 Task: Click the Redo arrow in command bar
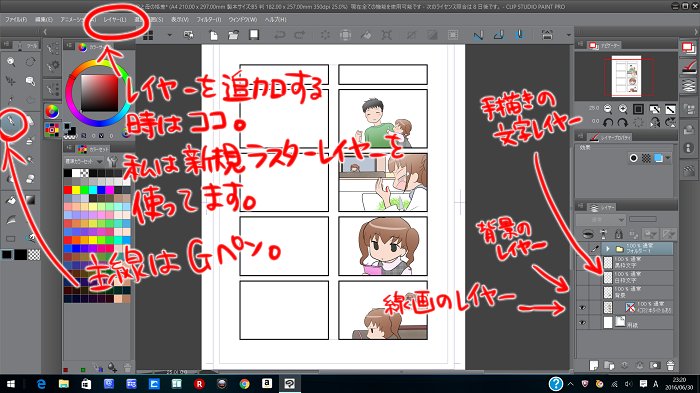(299, 35)
